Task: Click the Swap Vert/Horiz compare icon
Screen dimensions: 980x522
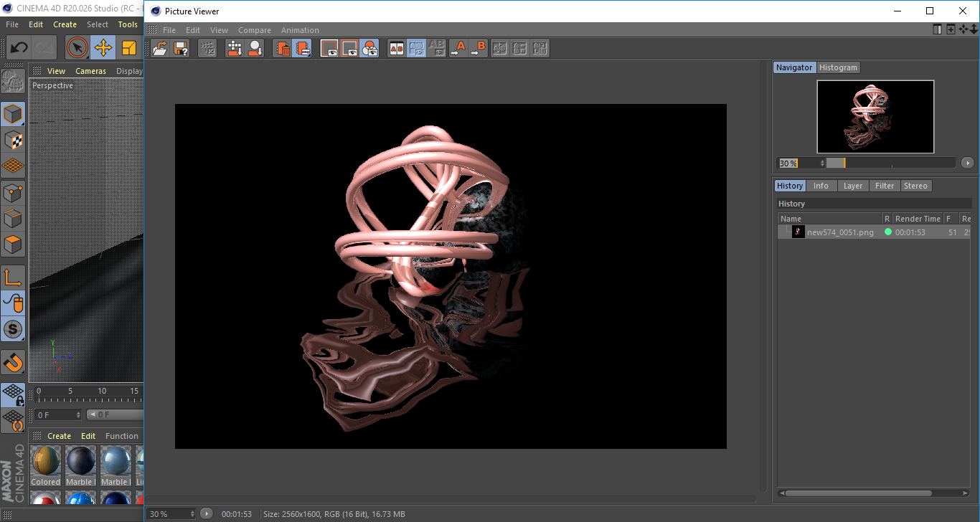Action: (520, 48)
